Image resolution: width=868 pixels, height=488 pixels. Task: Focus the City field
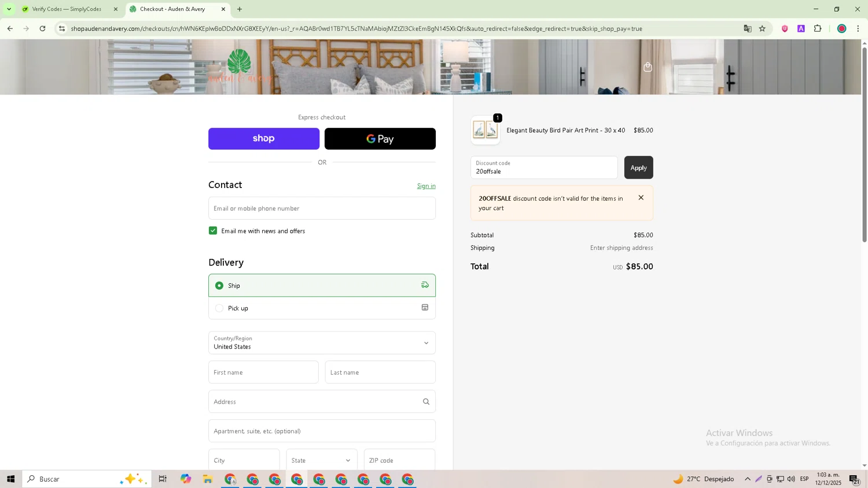coord(244,460)
